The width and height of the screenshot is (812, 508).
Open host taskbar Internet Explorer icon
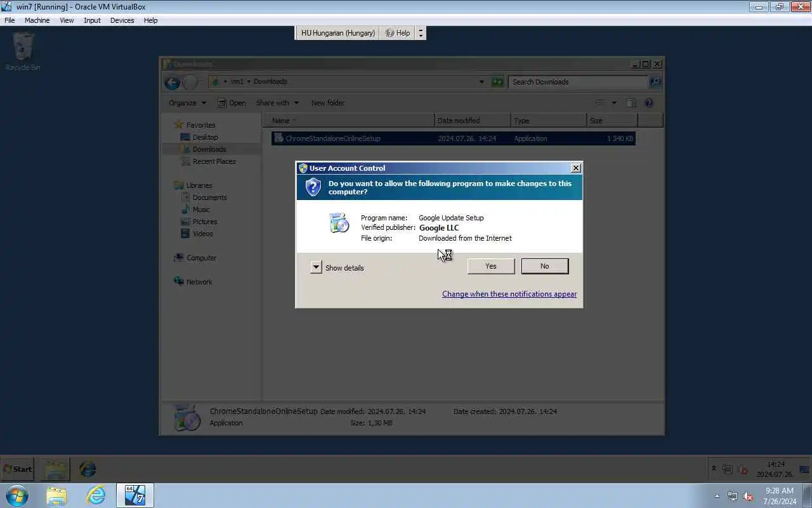(x=96, y=495)
